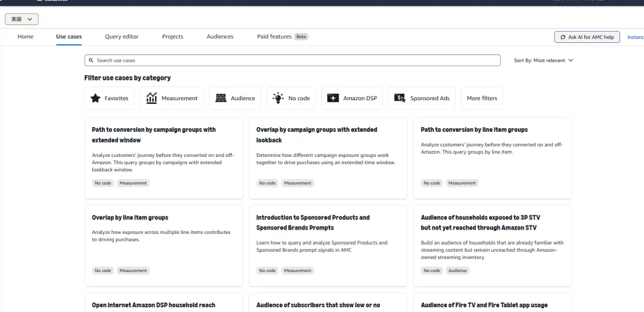Click the Favorites star icon
Screen dimensions: 644x312
tap(95, 98)
